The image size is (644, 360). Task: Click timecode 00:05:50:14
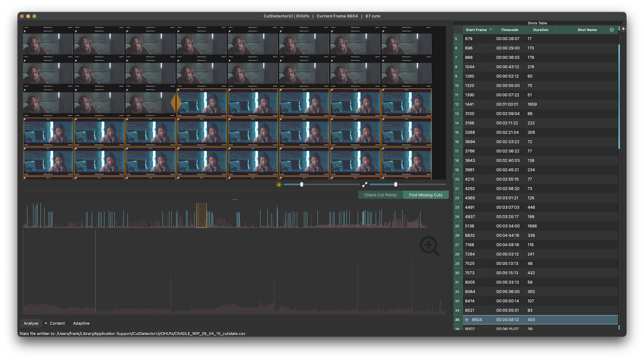507,301
